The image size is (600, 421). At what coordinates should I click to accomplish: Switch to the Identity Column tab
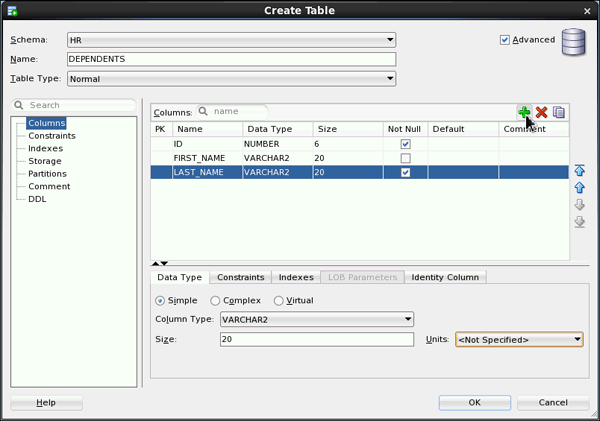(446, 277)
